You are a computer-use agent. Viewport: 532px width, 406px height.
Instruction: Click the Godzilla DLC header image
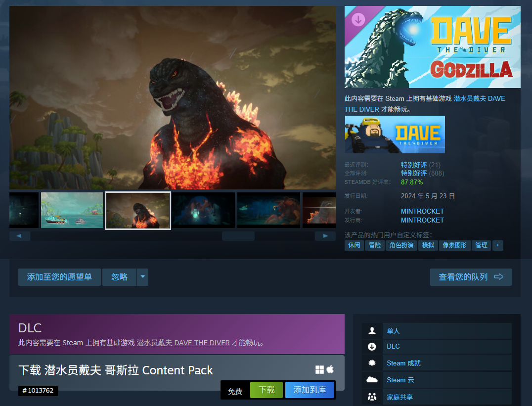[432, 47]
